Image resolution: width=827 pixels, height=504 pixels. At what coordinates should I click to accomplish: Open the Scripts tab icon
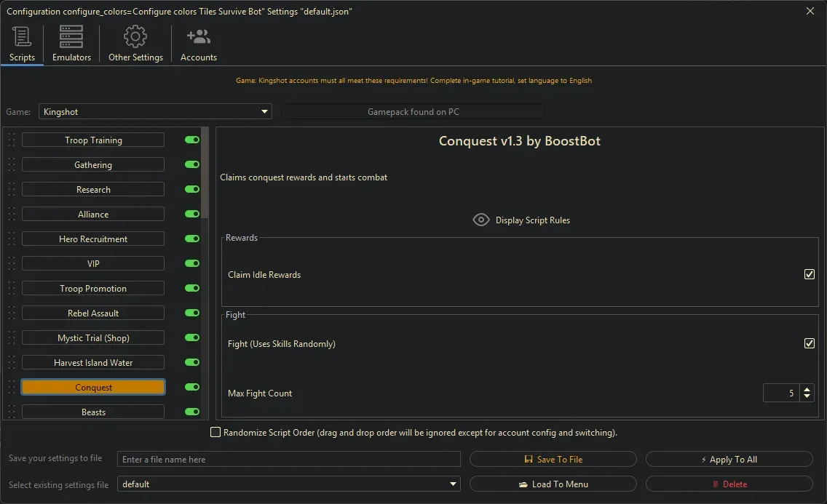[22, 36]
